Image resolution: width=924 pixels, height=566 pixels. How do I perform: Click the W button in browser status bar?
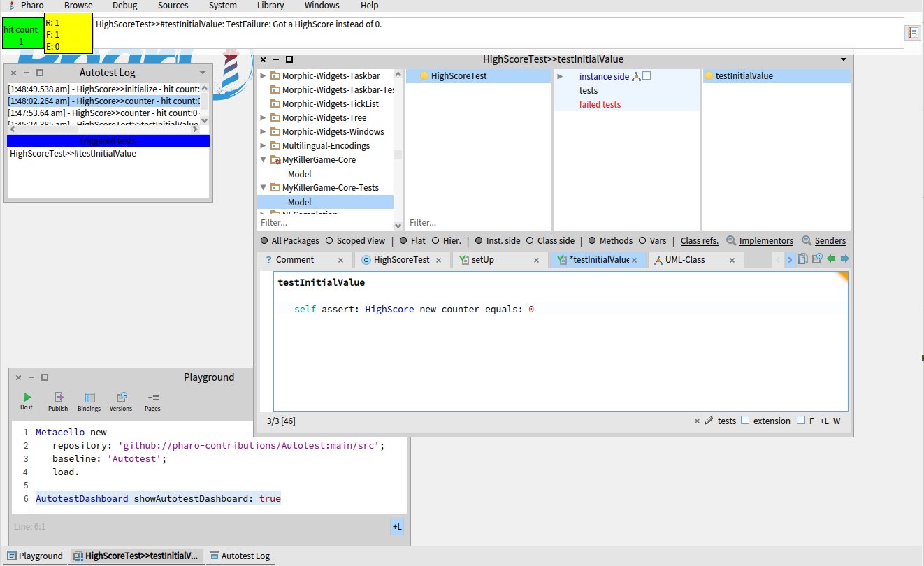(x=837, y=421)
